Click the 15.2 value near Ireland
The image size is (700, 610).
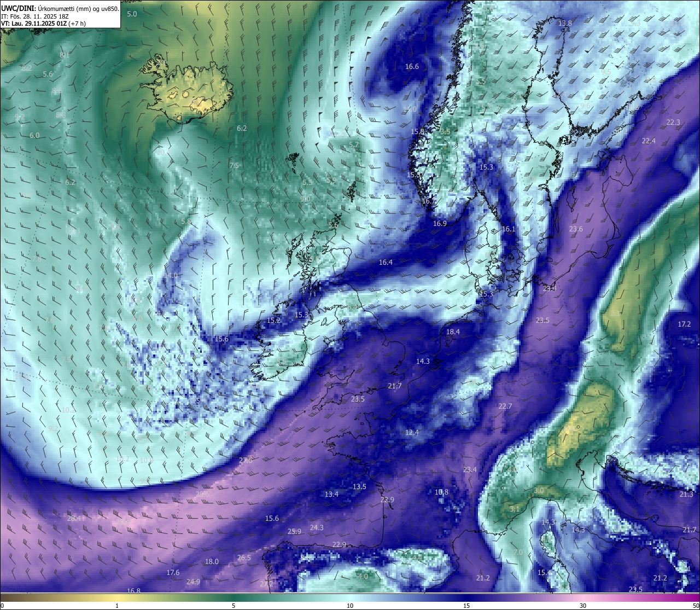tap(273, 321)
